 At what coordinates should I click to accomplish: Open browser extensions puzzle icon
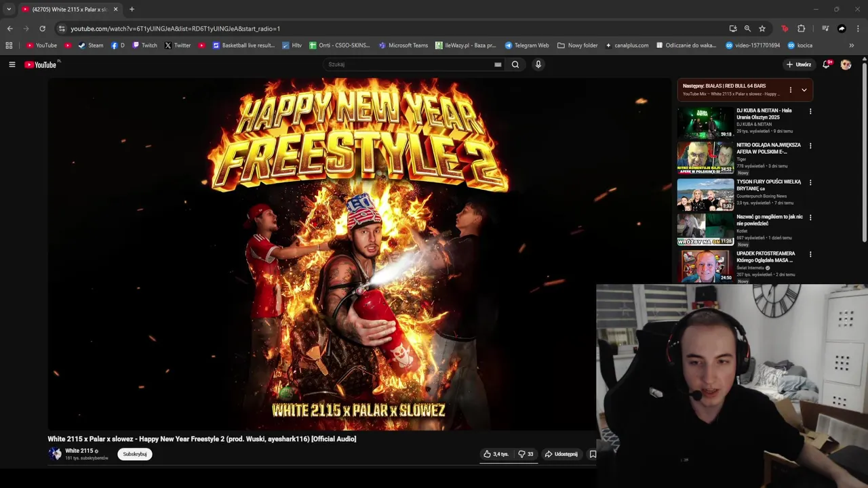click(x=802, y=28)
